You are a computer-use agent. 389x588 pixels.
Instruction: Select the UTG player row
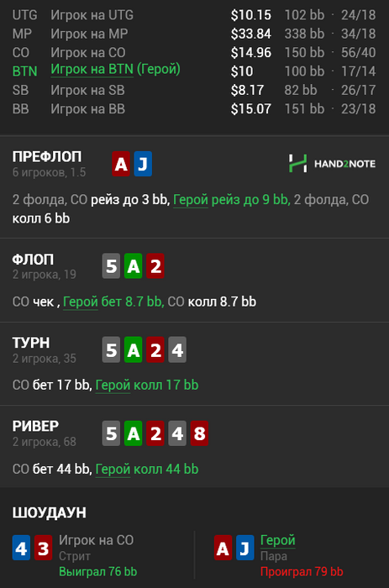click(x=194, y=15)
